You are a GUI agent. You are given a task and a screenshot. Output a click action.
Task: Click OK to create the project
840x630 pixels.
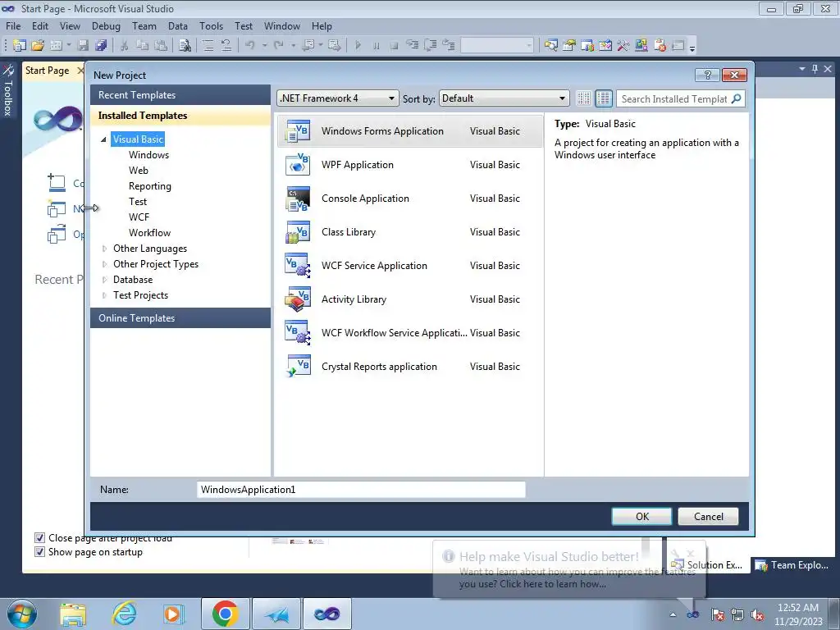pyautogui.click(x=641, y=517)
